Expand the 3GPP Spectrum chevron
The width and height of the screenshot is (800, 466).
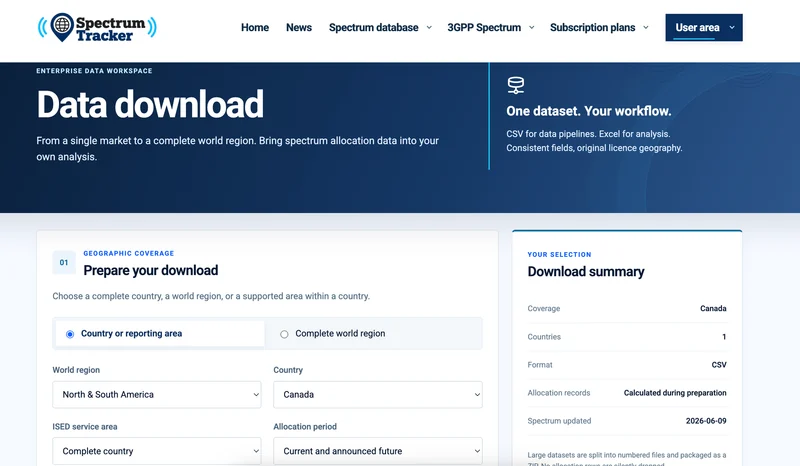point(532,28)
